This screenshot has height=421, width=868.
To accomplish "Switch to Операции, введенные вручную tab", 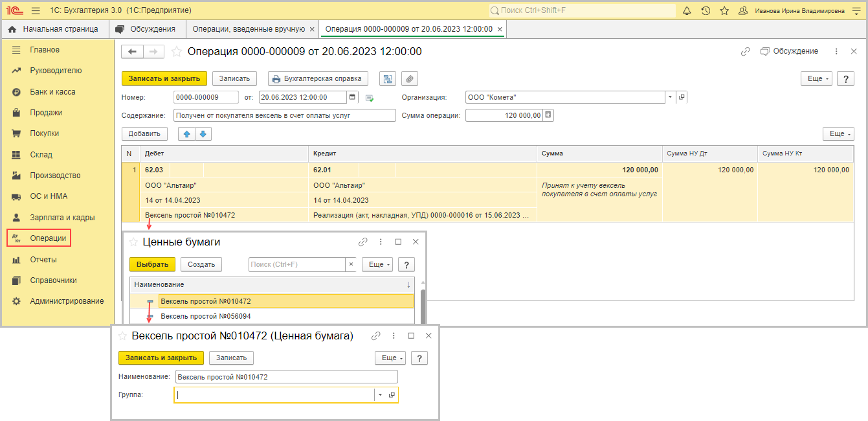I will tap(249, 29).
